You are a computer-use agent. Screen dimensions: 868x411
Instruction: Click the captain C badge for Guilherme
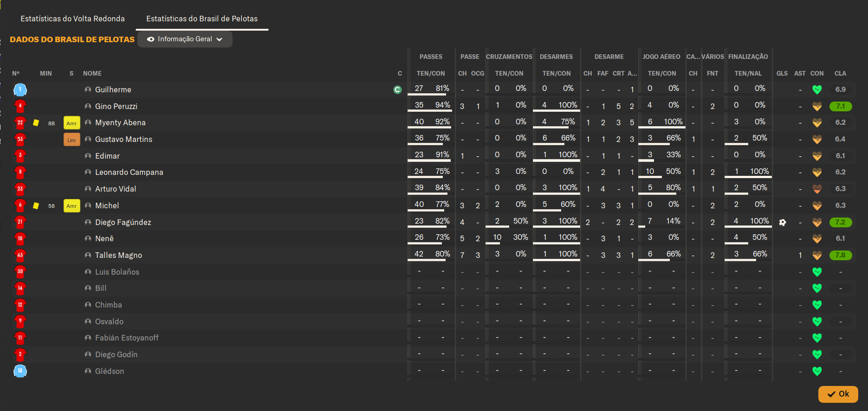click(x=397, y=90)
